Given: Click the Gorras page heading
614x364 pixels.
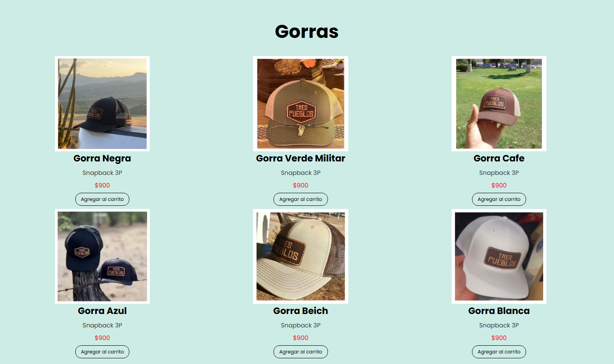Looking at the screenshot, I should pos(307,31).
